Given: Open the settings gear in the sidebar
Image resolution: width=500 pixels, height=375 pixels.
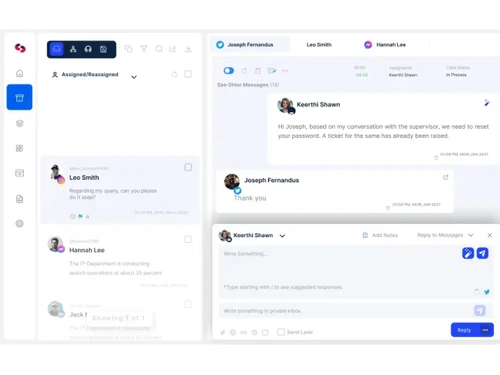Looking at the screenshot, I should point(20,224).
